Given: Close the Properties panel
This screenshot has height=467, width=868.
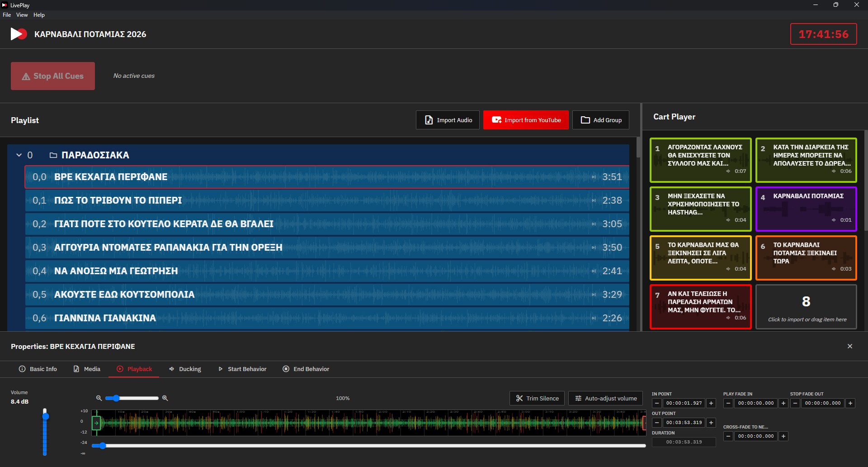Looking at the screenshot, I should coord(849,346).
